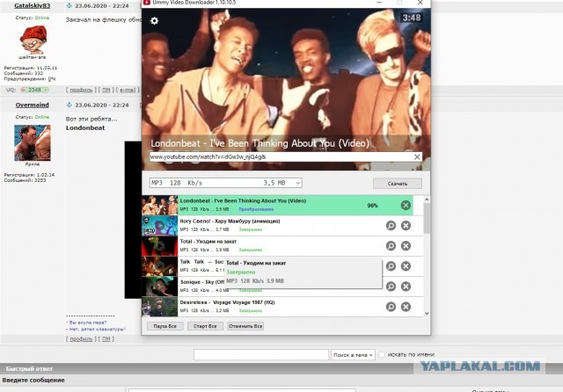Remove Desireless Voyage Voyage from list
563x392 pixels.
click(406, 307)
